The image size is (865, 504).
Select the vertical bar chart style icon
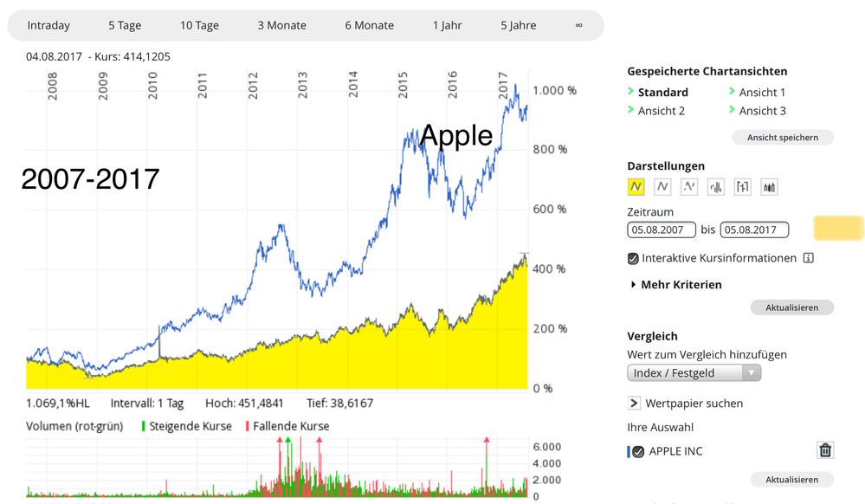(x=716, y=186)
